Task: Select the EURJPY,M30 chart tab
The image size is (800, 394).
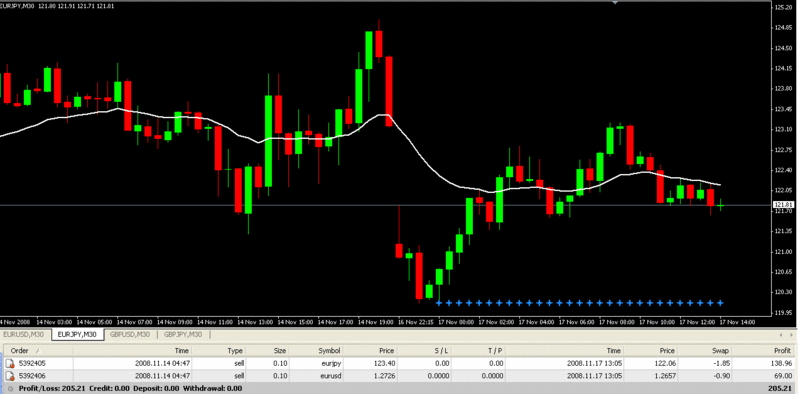Action: click(x=78, y=335)
